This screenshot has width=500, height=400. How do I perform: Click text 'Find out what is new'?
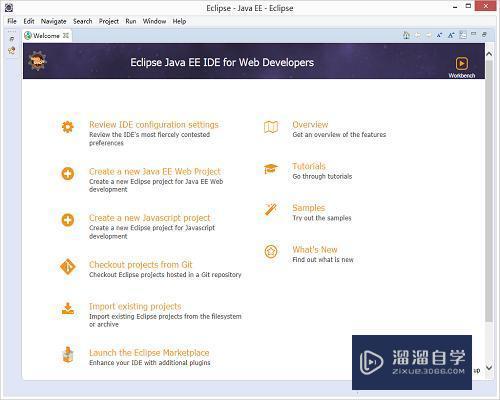(323, 260)
